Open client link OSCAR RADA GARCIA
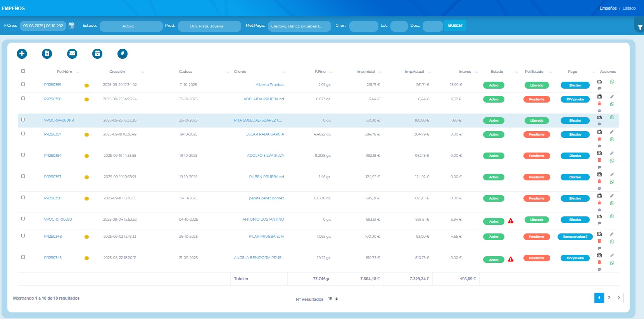Screen dimensions: 644x319 click(x=264, y=134)
